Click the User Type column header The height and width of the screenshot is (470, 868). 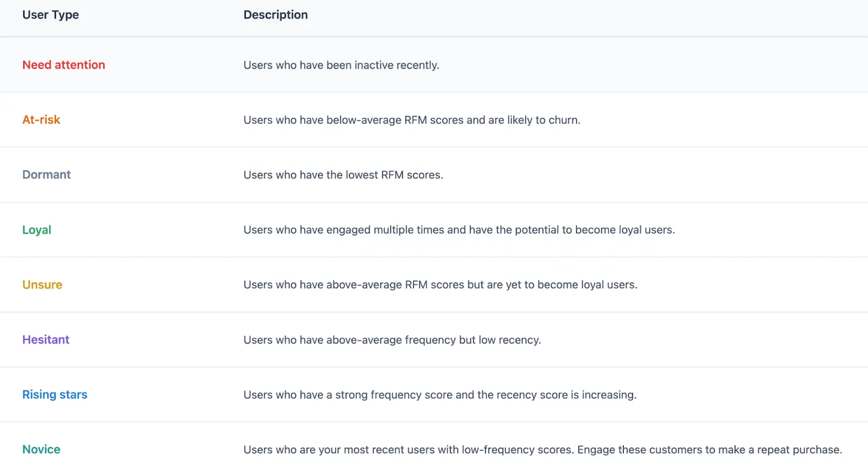(50, 15)
